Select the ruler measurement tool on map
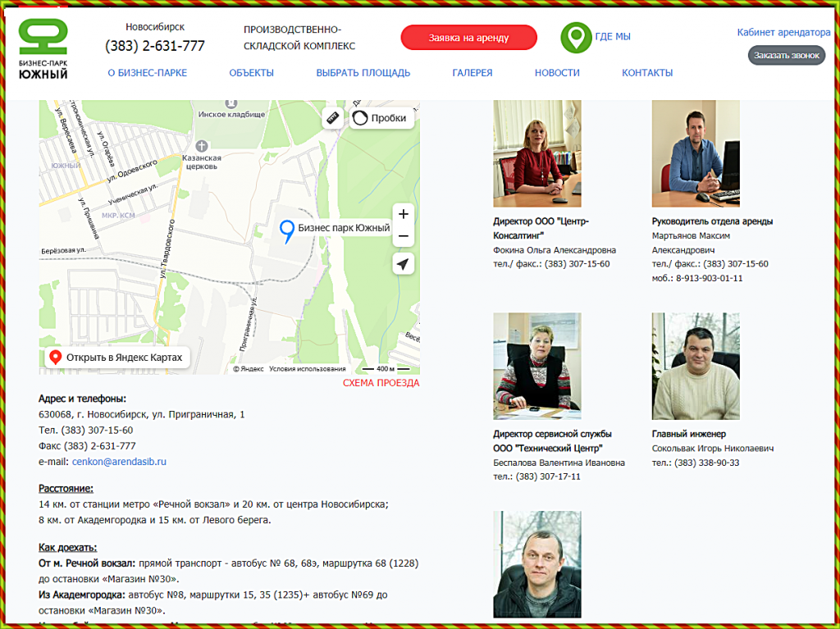This screenshot has height=629, width=840. [332, 118]
